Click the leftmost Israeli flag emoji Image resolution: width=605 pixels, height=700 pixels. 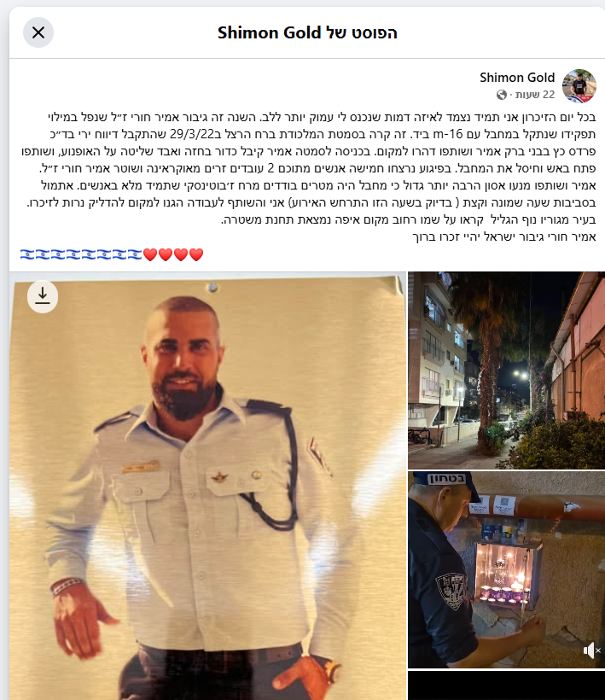[x=27, y=254]
